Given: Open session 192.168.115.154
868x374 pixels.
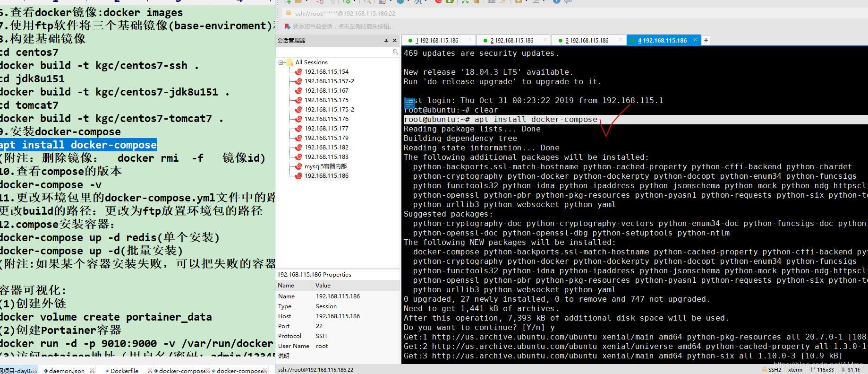Looking at the screenshot, I should [326, 72].
